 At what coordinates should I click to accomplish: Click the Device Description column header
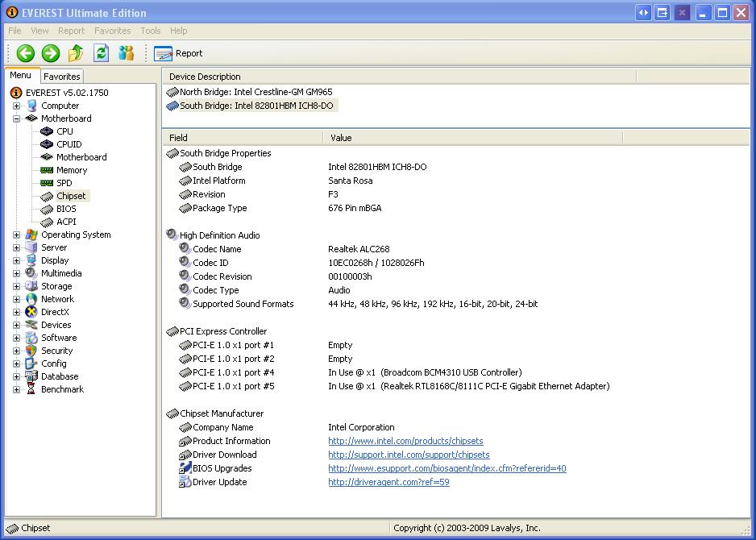tap(399, 77)
